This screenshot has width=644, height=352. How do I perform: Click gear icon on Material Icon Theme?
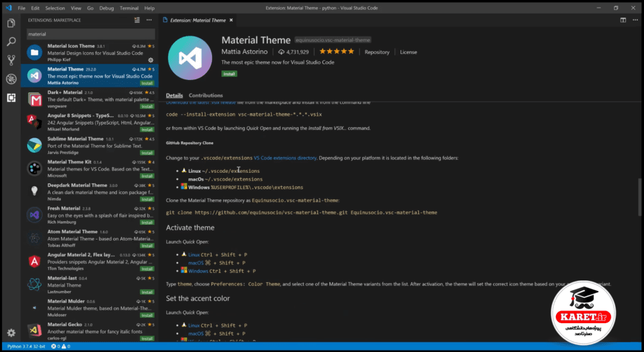coord(151,60)
